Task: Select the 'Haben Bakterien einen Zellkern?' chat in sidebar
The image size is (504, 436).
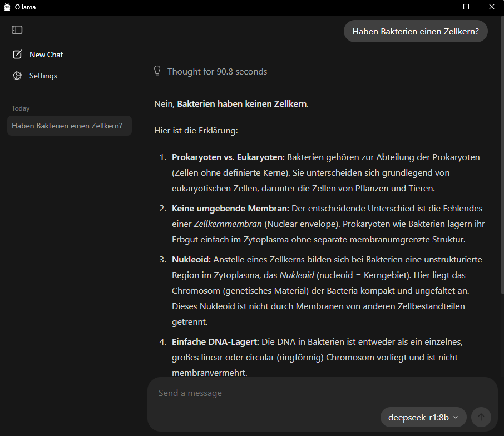Action: coord(67,126)
